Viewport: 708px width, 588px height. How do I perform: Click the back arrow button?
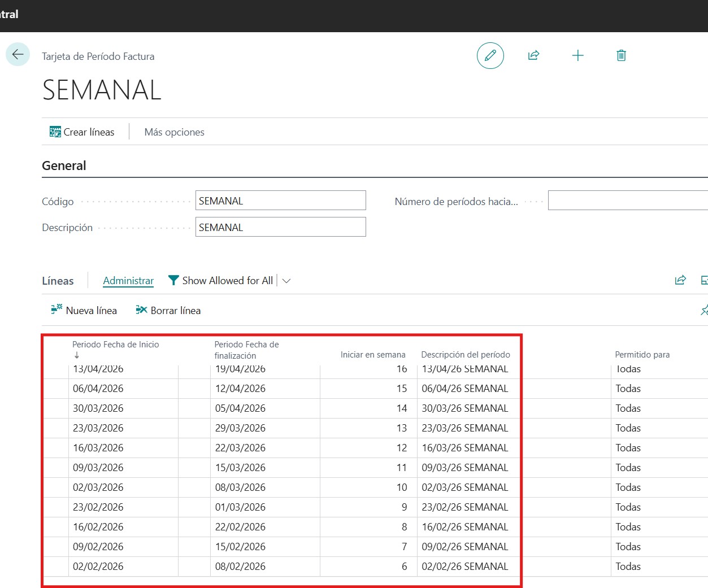(18, 55)
